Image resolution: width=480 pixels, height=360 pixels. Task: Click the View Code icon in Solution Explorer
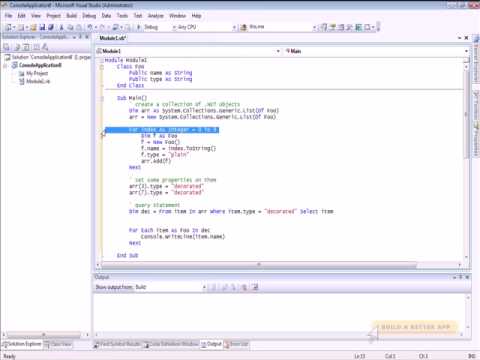pos(36,47)
